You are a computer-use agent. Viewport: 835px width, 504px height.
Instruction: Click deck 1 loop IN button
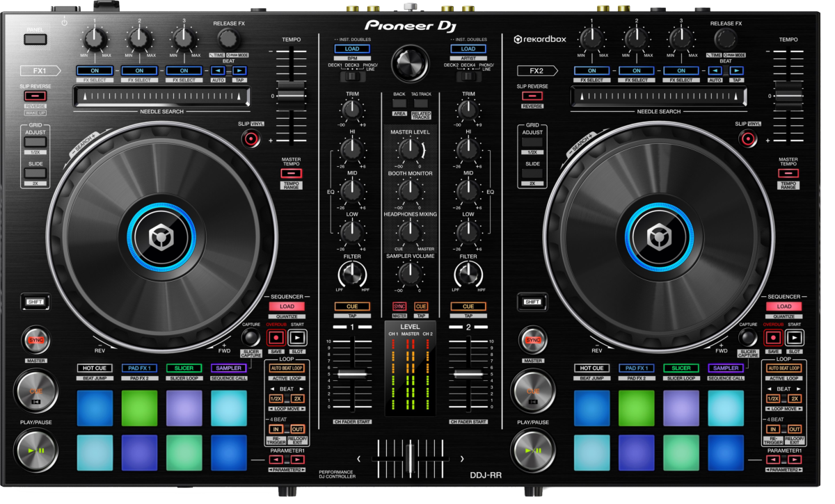point(277,429)
